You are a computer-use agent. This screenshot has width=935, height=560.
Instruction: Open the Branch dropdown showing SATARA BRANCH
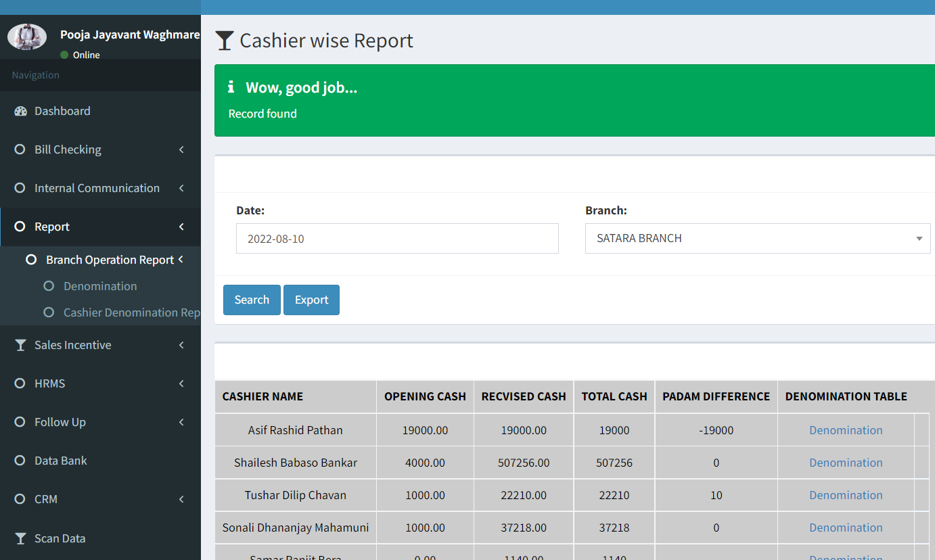click(x=758, y=238)
